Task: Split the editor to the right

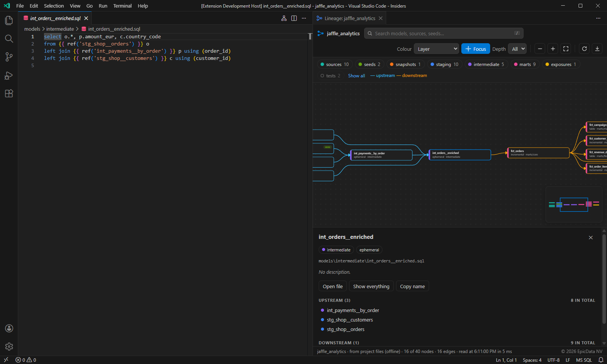Action: pos(294,18)
